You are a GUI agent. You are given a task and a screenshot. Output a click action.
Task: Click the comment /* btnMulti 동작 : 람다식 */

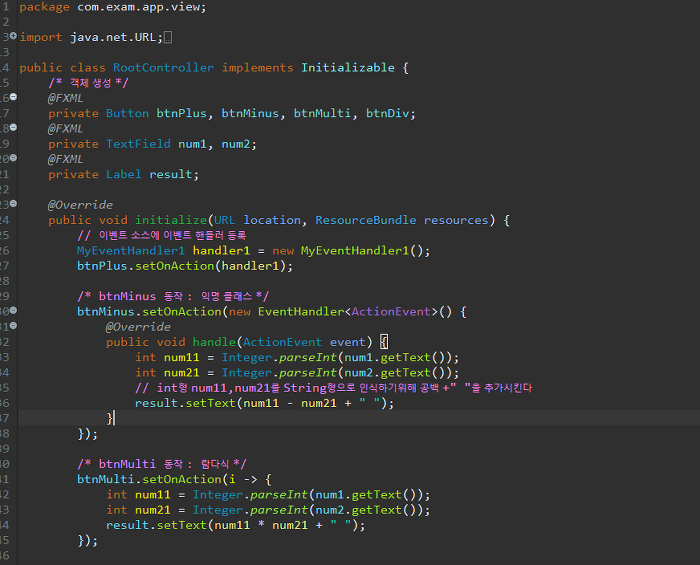click(x=162, y=464)
